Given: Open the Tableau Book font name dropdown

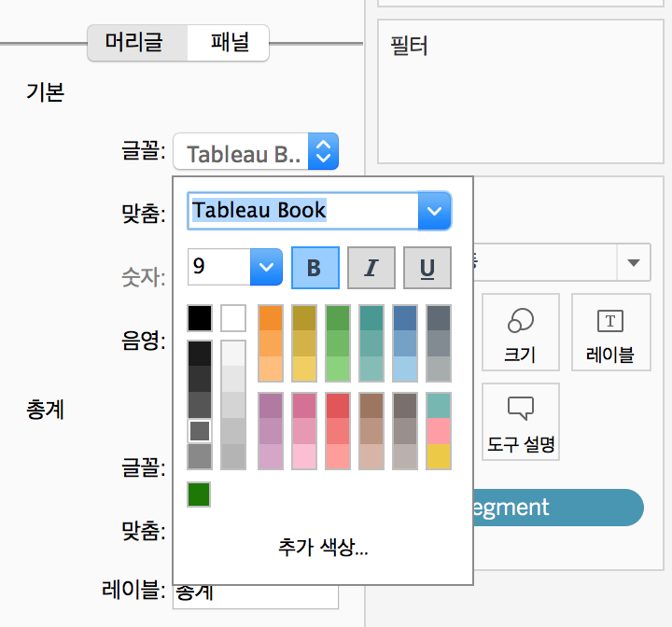Looking at the screenshot, I should tap(434, 211).
